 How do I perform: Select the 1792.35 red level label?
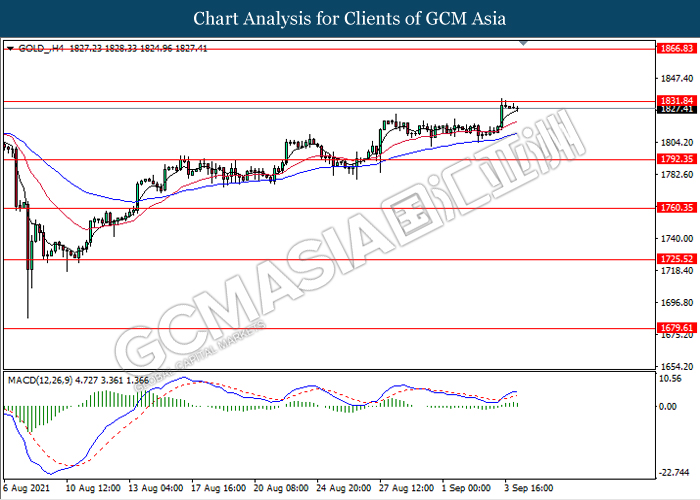coord(676,159)
